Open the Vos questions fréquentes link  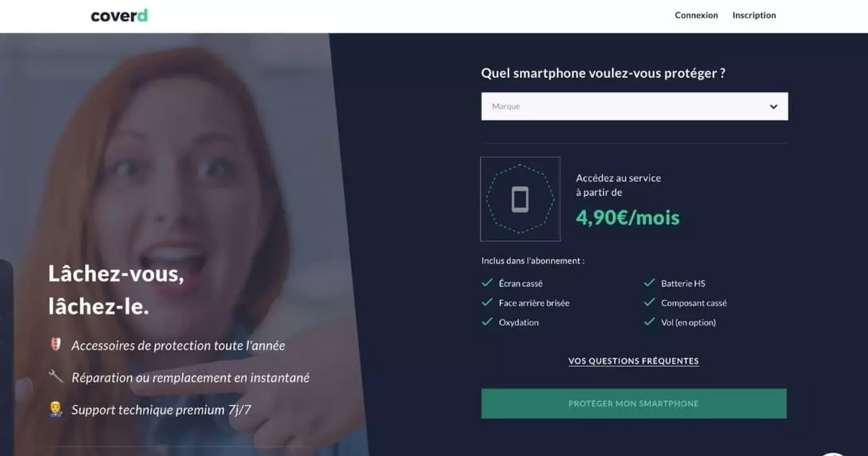tap(634, 361)
